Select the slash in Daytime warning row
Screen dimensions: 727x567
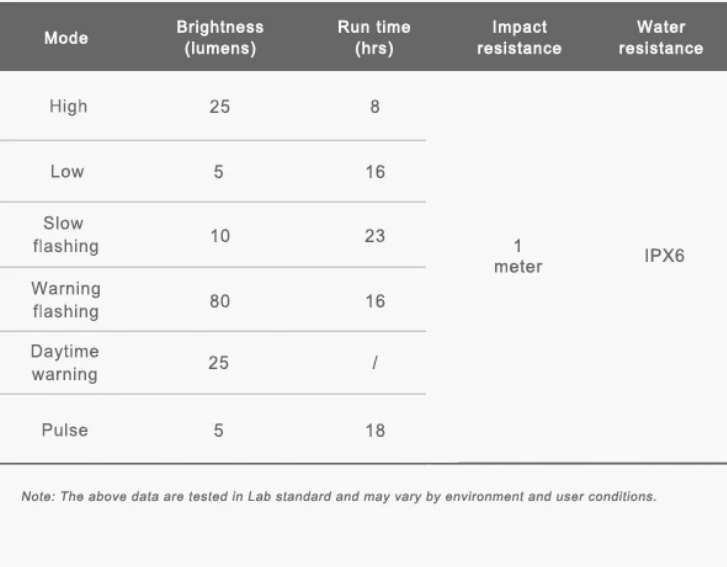375,364
